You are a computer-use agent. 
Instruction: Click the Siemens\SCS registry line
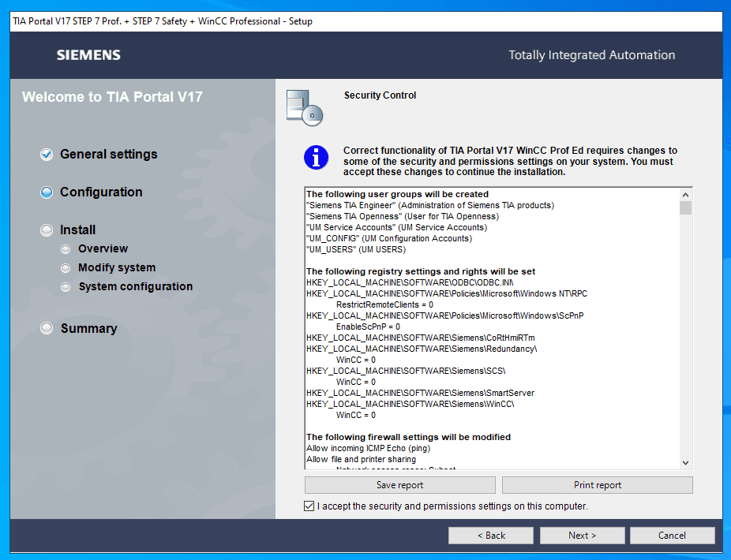(x=406, y=371)
